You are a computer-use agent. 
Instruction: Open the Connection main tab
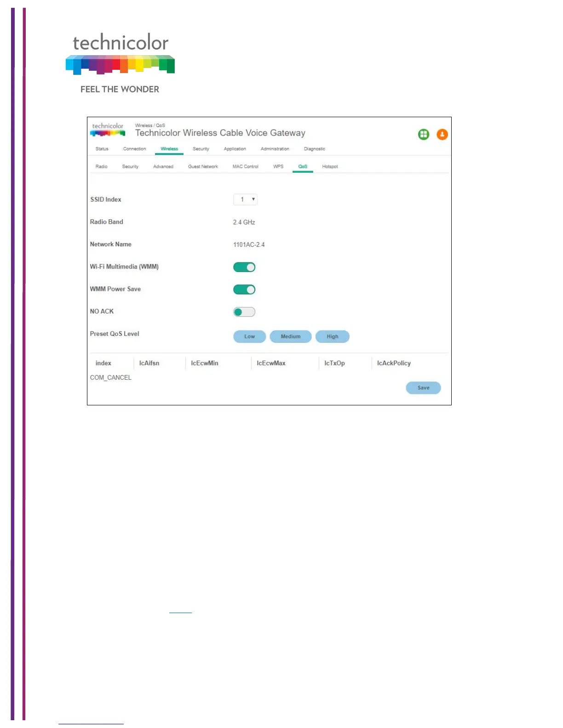tap(134, 149)
